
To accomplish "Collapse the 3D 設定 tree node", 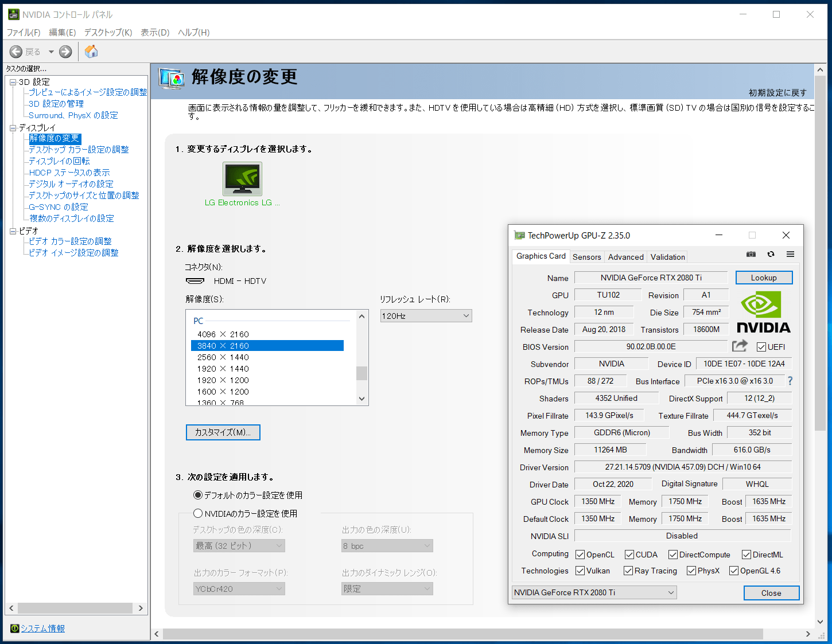I will coord(13,82).
